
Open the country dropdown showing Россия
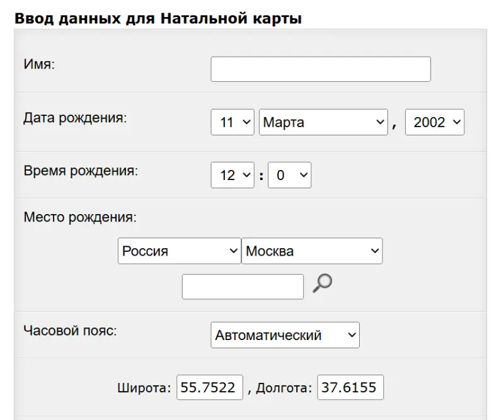pyautogui.click(x=179, y=251)
